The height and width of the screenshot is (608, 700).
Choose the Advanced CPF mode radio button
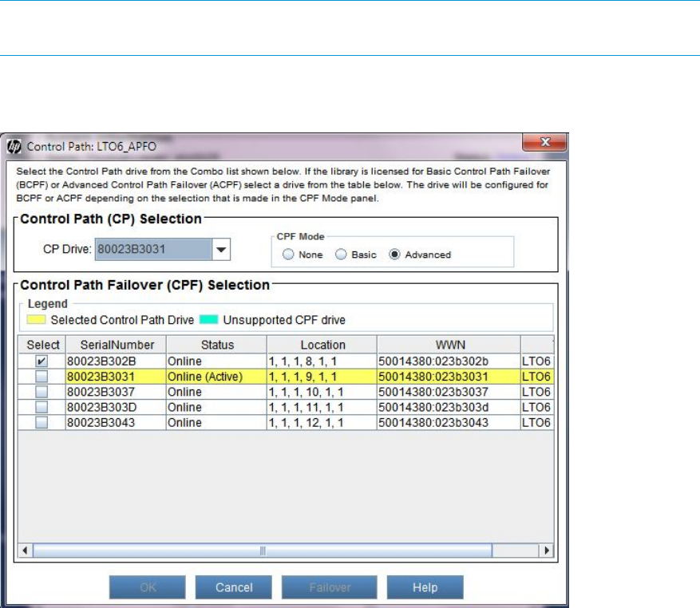[394, 255]
